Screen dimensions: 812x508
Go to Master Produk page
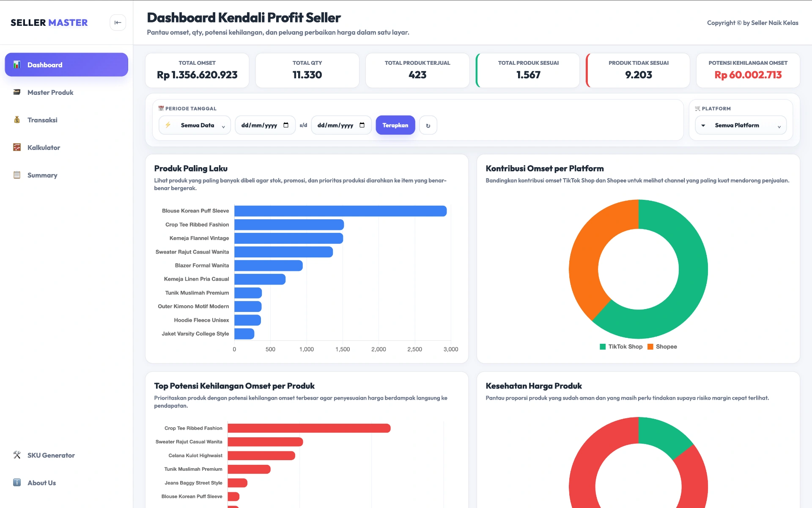(x=66, y=92)
